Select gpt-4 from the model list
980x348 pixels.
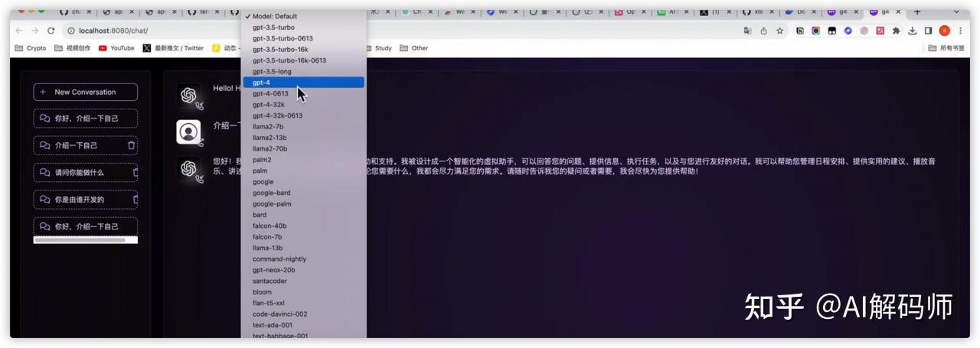(x=303, y=83)
